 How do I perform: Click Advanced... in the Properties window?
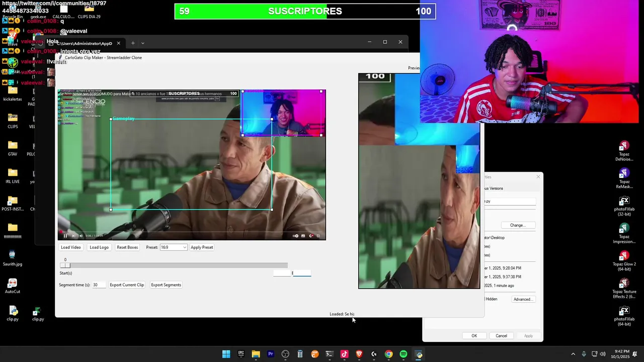point(523,299)
